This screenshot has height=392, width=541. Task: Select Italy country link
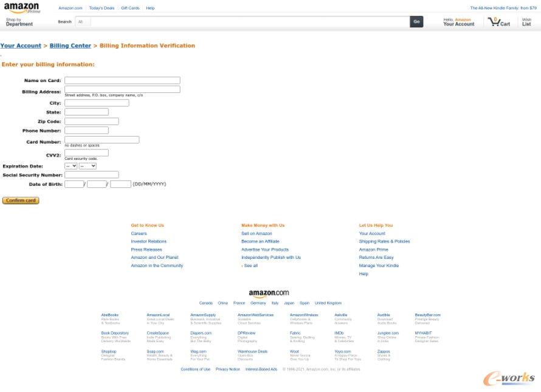(x=275, y=303)
